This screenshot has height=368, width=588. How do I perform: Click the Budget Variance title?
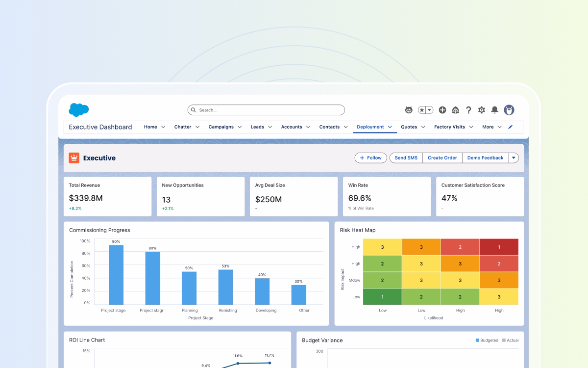(322, 340)
